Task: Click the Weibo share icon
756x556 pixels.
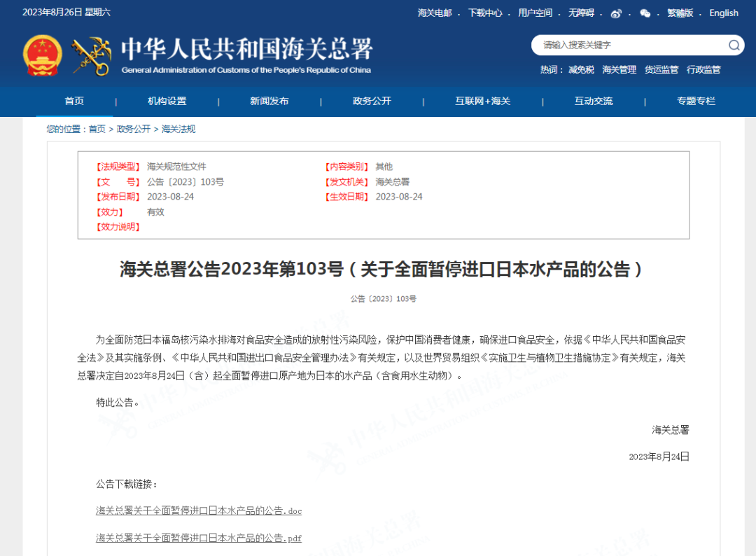Action: pyautogui.click(x=617, y=13)
